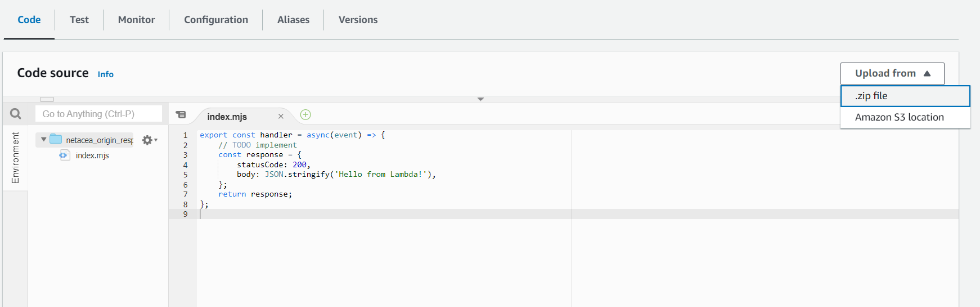
Task: Click the index.mjs file icon in tree
Action: click(64, 155)
